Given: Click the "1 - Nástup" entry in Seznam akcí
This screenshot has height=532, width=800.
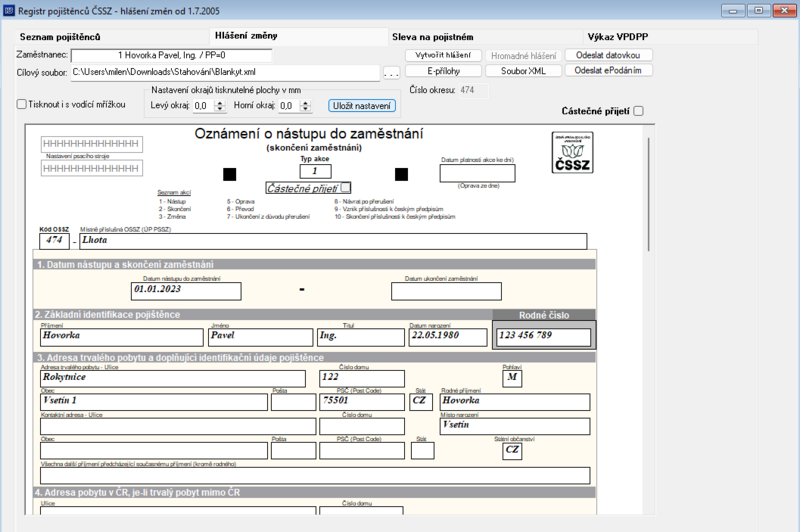Looking at the screenshot, I should click(172, 201).
